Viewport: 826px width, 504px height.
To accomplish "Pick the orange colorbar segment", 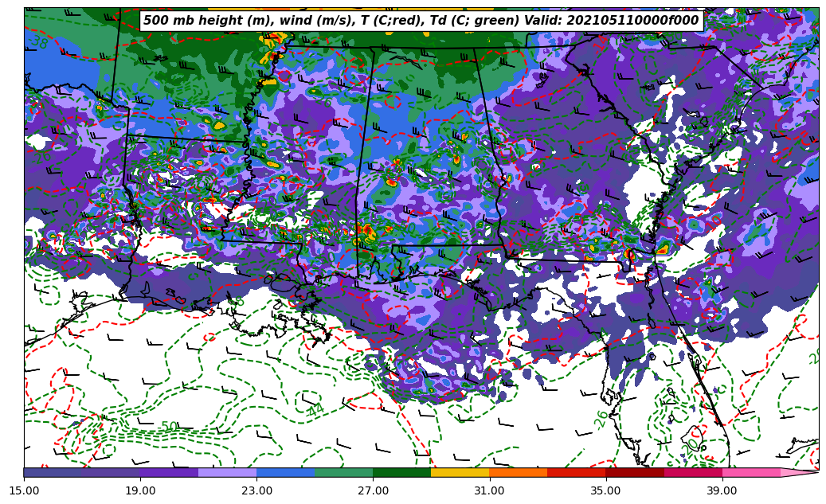I will point(519,472).
